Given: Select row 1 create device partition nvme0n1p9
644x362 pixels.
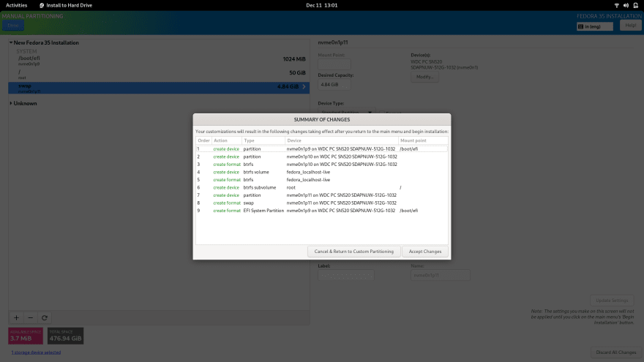Looking at the screenshot, I should (321, 149).
